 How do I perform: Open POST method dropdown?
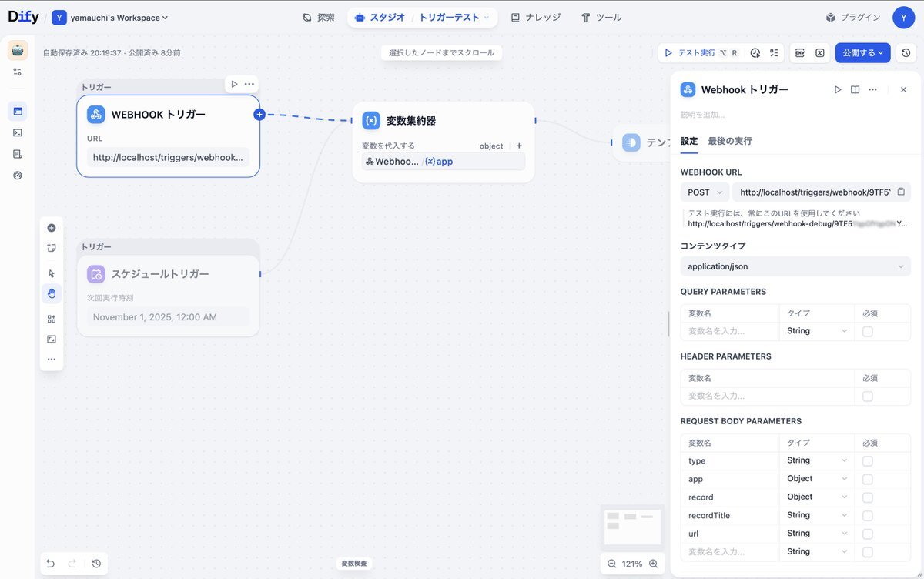pyautogui.click(x=705, y=192)
